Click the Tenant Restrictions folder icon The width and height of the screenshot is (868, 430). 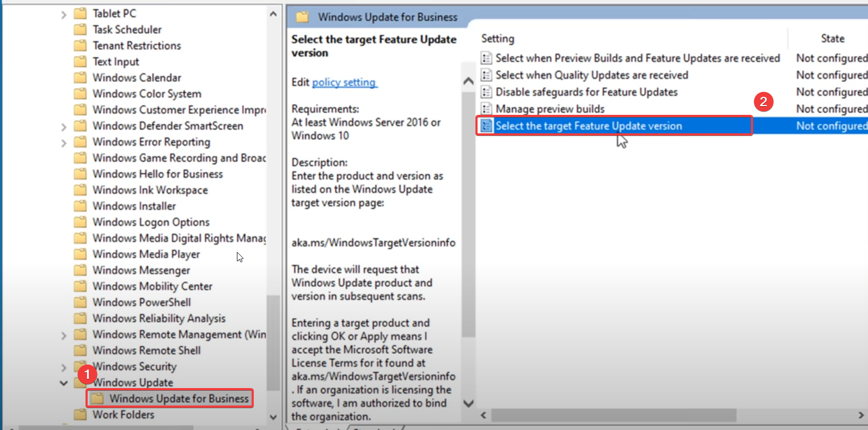pos(80,45)
